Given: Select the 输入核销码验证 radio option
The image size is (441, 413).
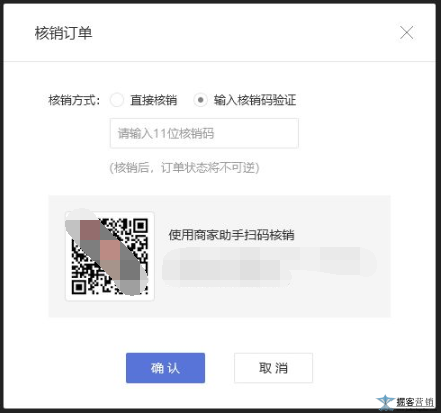Looking at the screenshot, I should pos(200,100).
